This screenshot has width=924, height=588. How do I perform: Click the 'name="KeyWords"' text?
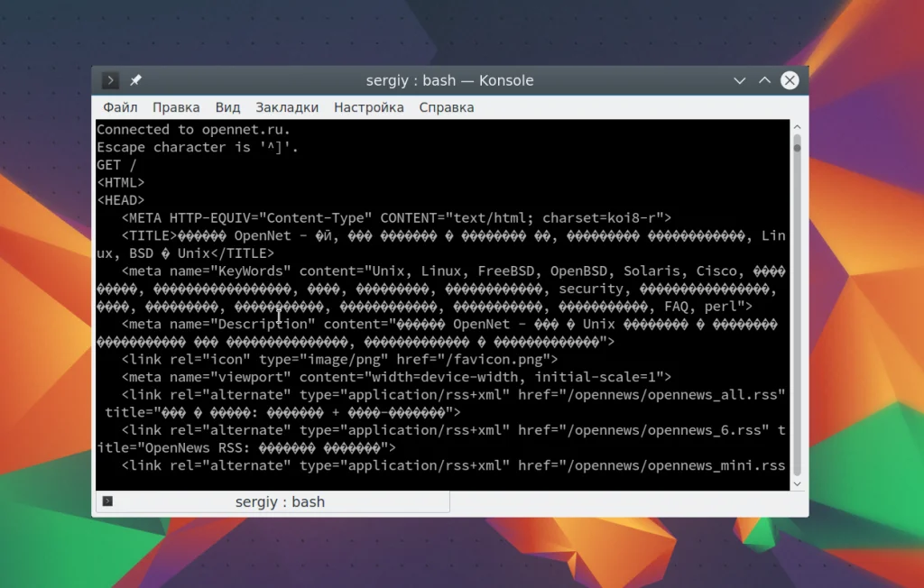click(x=230, y=271)
